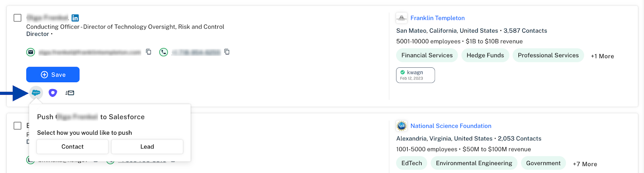Open the Franklin Templeton company link
644x173 pixels.
[438, 18]
